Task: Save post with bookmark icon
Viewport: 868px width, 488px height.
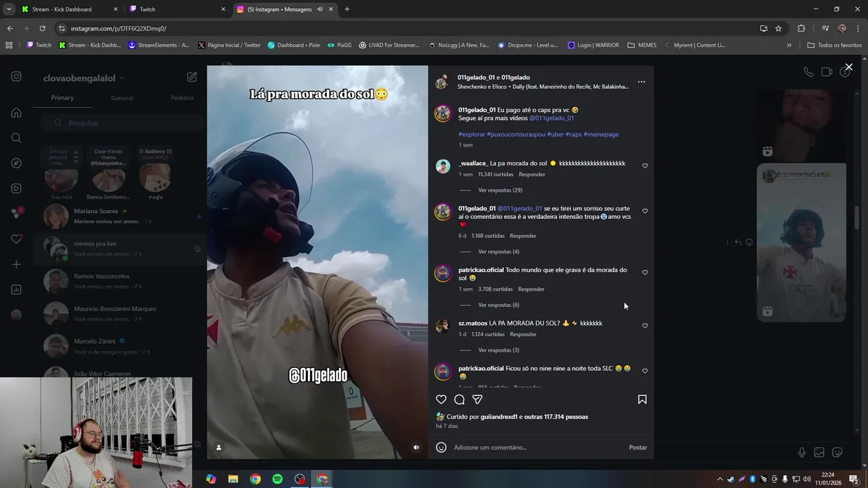Action: pos(642,400)
